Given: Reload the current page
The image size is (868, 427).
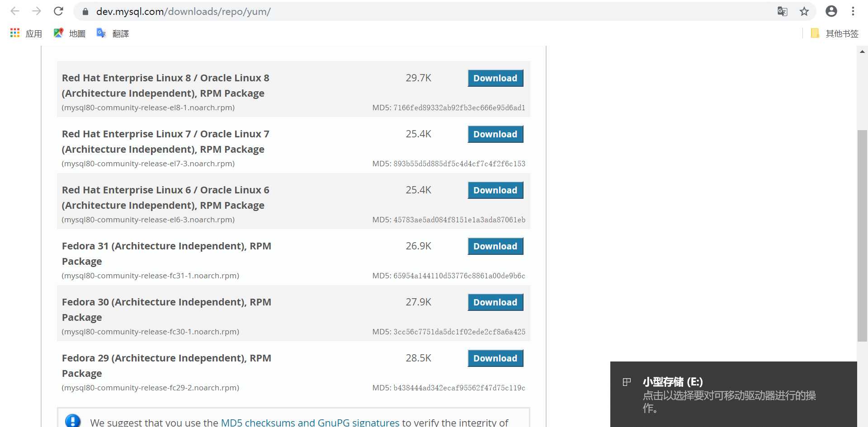Looking at the screenshot, I should pos(58,11).
